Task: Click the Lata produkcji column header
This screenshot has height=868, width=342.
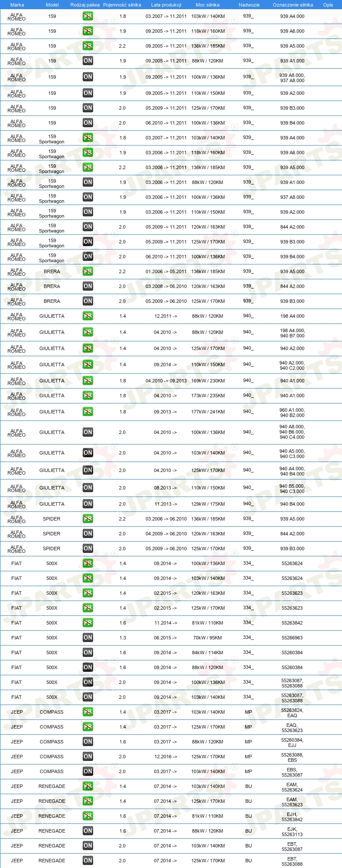Action: coord(166,5)
